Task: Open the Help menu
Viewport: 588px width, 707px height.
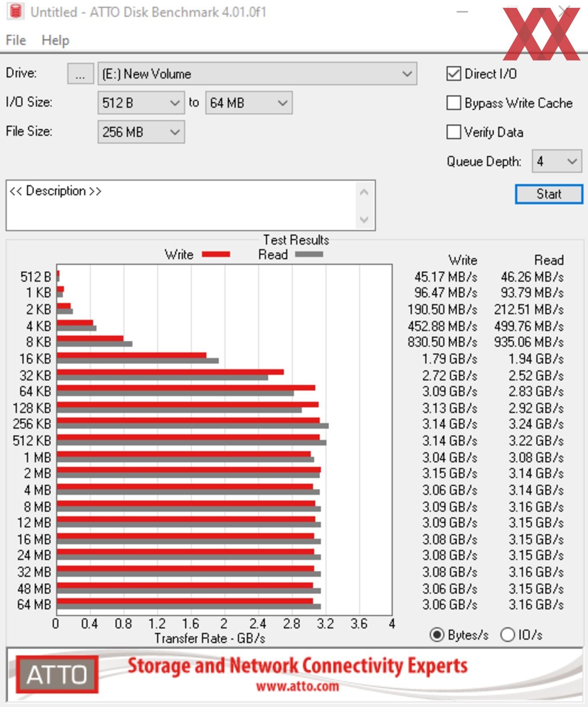Action: [55, 40]
